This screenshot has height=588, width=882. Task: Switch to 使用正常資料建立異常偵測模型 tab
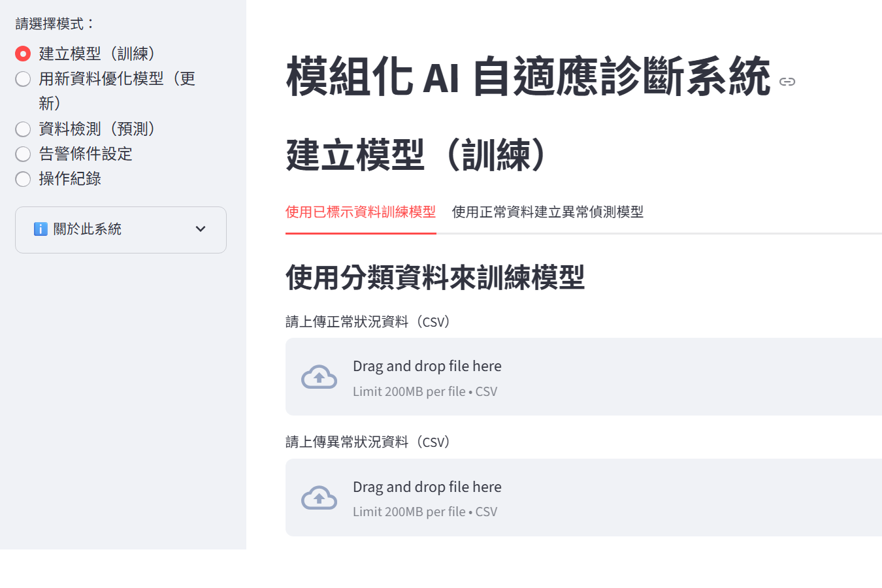tap(547, 212)
